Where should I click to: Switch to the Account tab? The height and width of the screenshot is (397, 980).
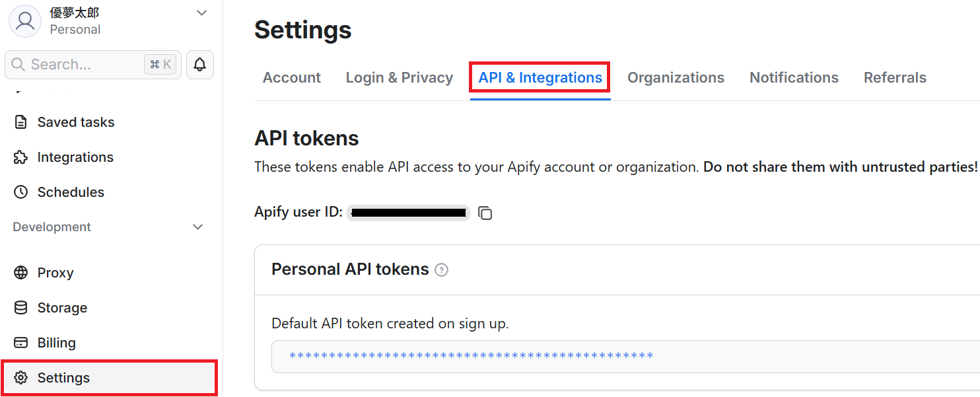click(291, 78)
